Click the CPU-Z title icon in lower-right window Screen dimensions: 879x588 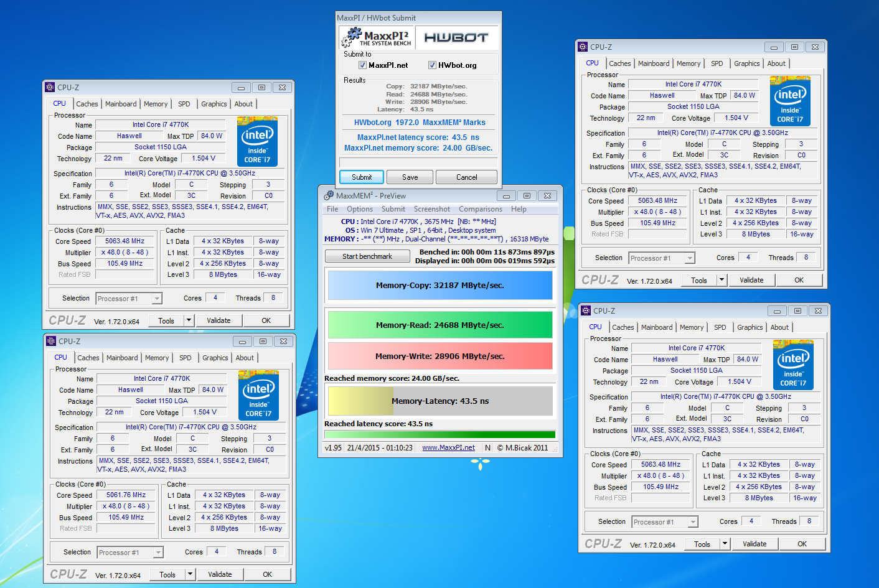coord(586,311)
